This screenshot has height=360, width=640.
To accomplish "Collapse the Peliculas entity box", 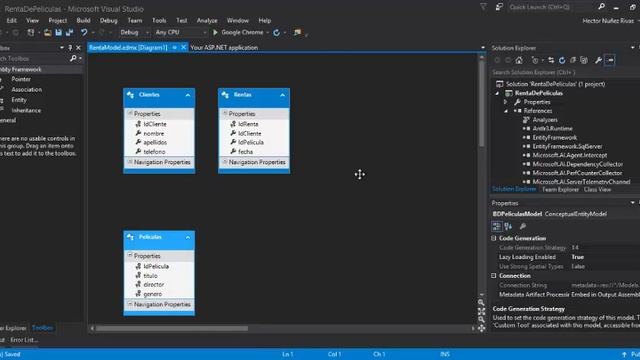I will (188, 238).
